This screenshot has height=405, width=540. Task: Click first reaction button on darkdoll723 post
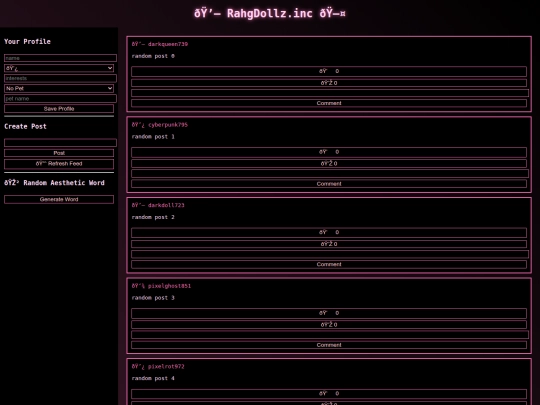click(x=329, y=232)
